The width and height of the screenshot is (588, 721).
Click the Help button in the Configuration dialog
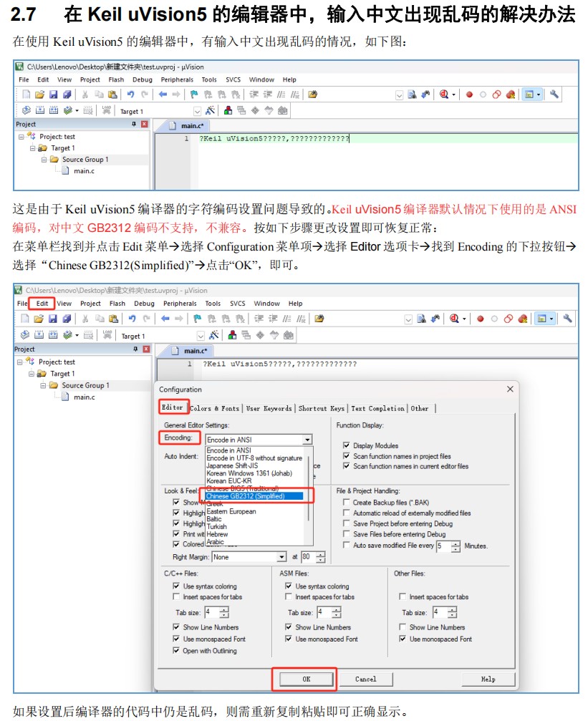489,679
